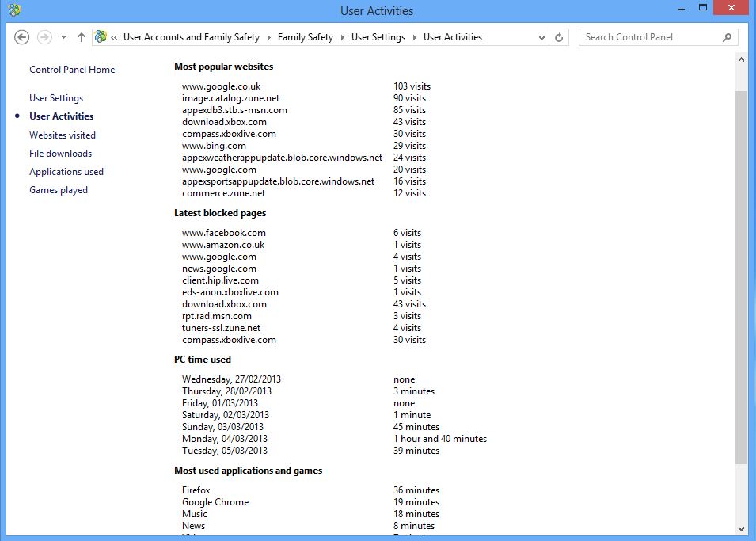Click the window system icon in title bar
The height and width of the screenshot is (541, 756).
coord(14,10)
